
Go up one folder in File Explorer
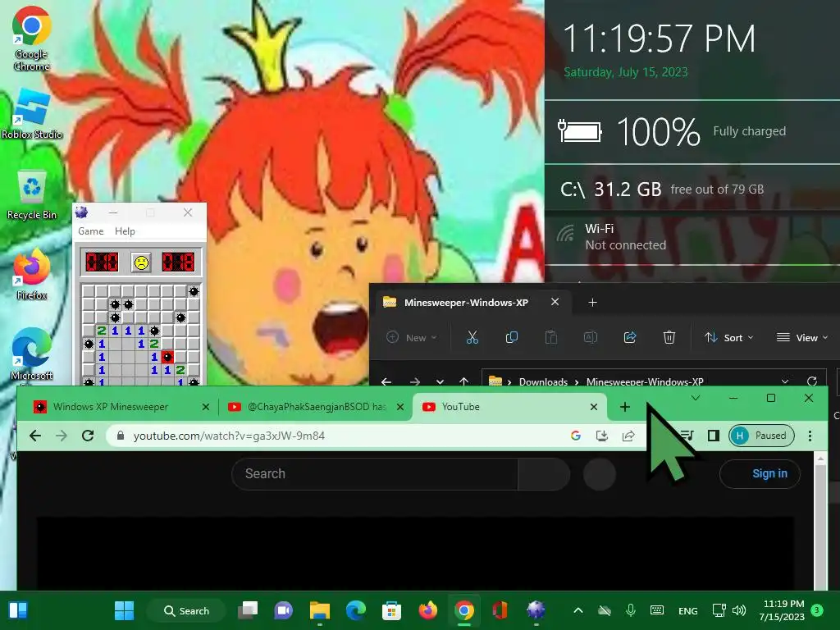click(464, 381)
